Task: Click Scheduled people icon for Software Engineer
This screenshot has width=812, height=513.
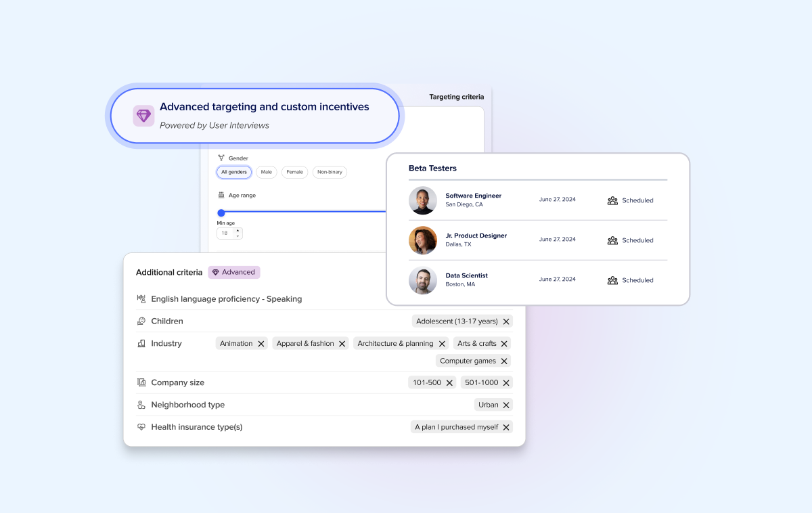Action: 612,200
